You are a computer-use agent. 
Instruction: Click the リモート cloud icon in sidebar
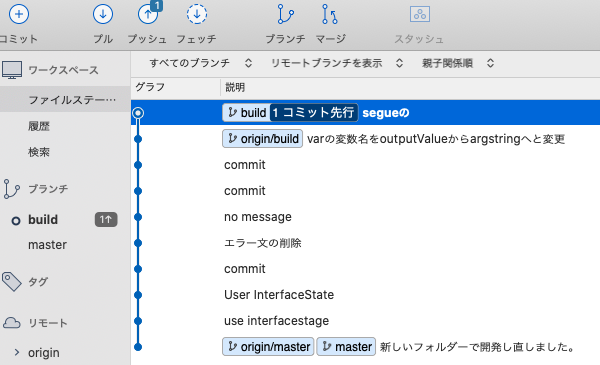(11, 323)
